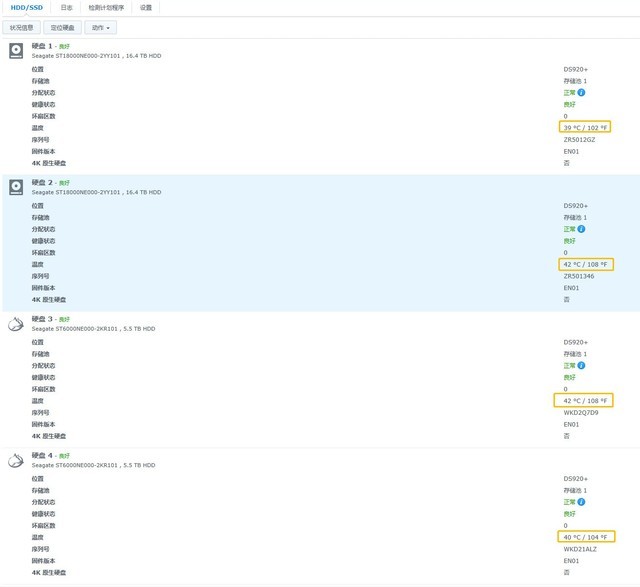Viewport: 640px width, 587px height.
Task: Click the green 正常 status of 硬盘 4
Action: 569,502
